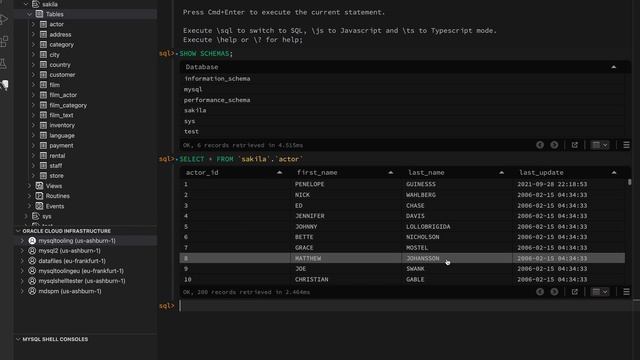Open actor result view mode dropdown
The height and width of the screenshot is (360, 640).
point(600,292)
